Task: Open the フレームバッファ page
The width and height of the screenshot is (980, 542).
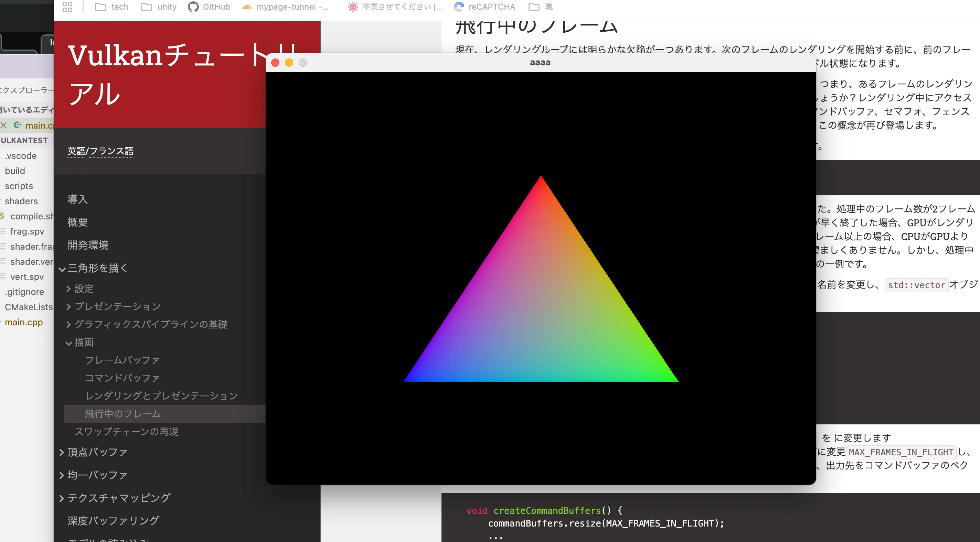Action: point(122,360)
